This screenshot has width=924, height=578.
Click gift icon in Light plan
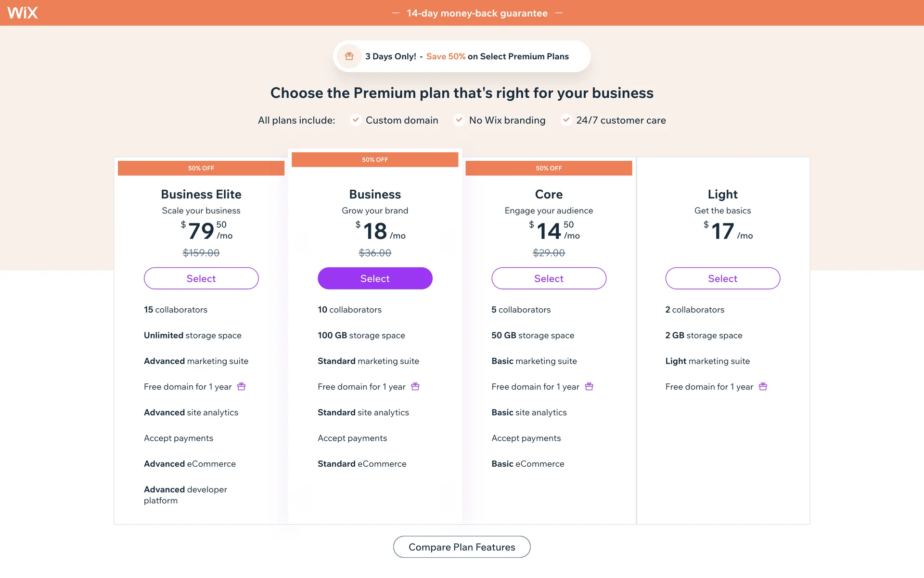tap(763, 386)
